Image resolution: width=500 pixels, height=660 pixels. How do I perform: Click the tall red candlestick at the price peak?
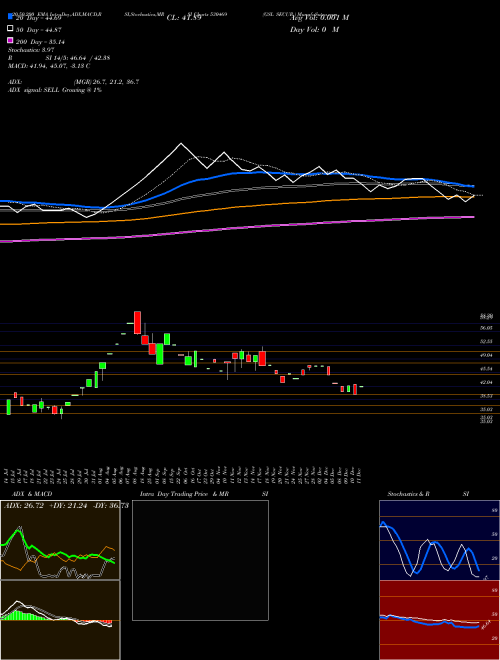137,322
